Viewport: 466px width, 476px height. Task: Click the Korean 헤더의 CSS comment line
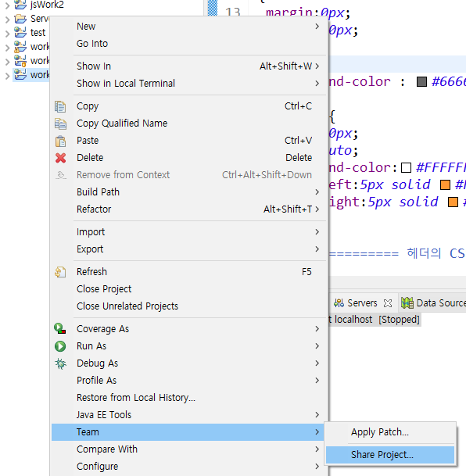pyautogui.click(x=397, y=253)
